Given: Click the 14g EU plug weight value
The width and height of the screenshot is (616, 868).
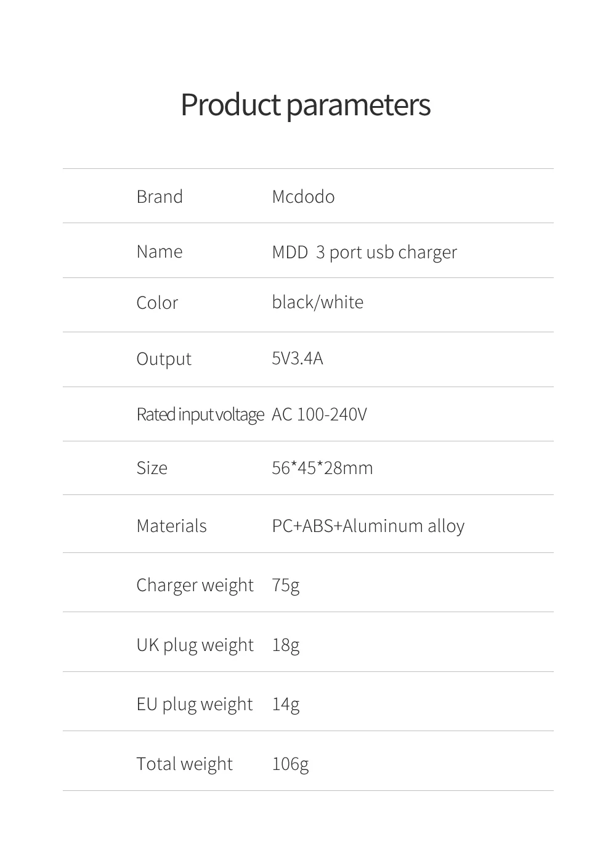Looking at the screenshot, I should [x=286, y=704].
